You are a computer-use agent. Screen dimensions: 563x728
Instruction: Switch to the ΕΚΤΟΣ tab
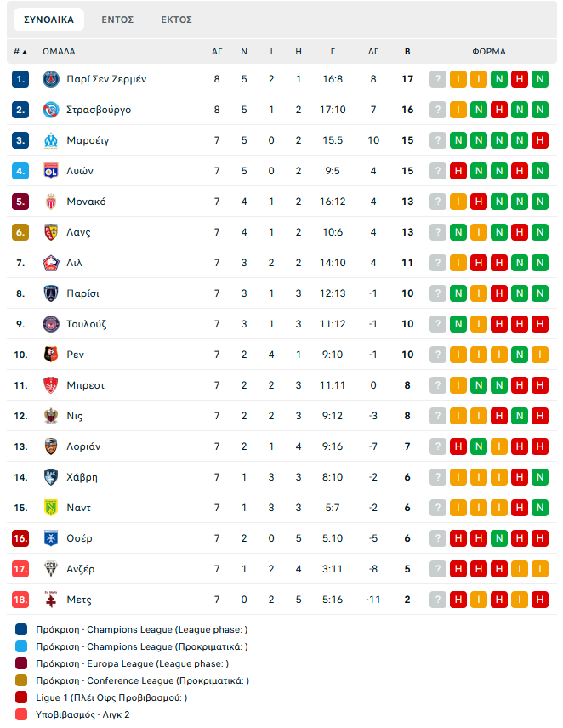tap(176, 20)
